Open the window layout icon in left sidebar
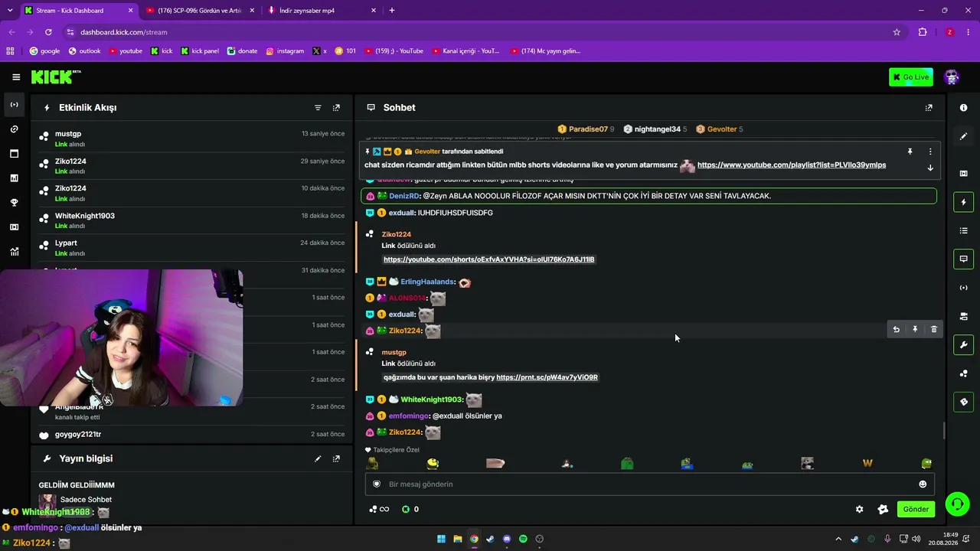 click(14, 154)
